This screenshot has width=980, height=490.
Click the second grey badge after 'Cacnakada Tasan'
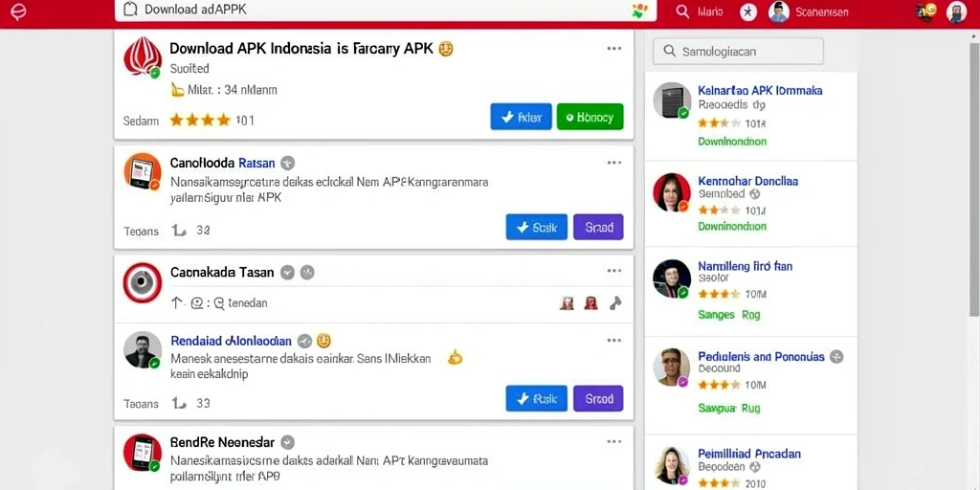click(x=307, y=273)
